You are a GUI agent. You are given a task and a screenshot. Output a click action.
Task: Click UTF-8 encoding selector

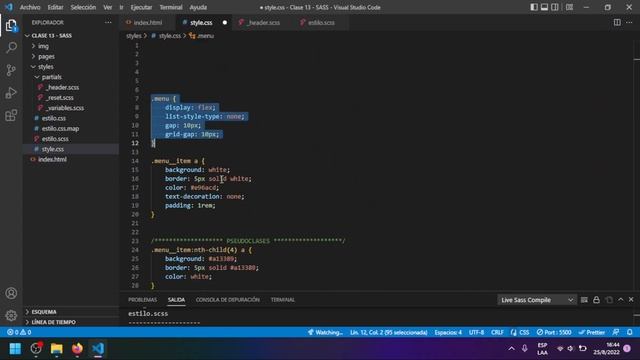pyautogui.click(x=476, y=332)
